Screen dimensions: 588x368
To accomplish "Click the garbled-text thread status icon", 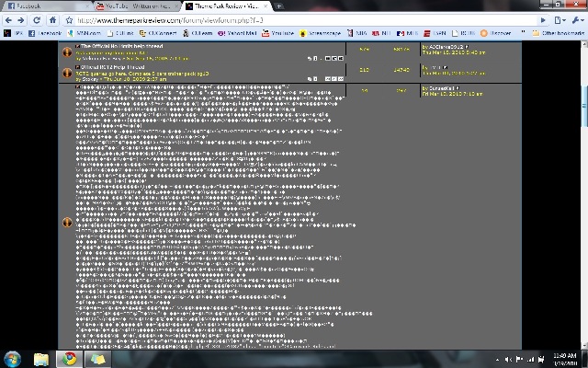I will 67,223.
